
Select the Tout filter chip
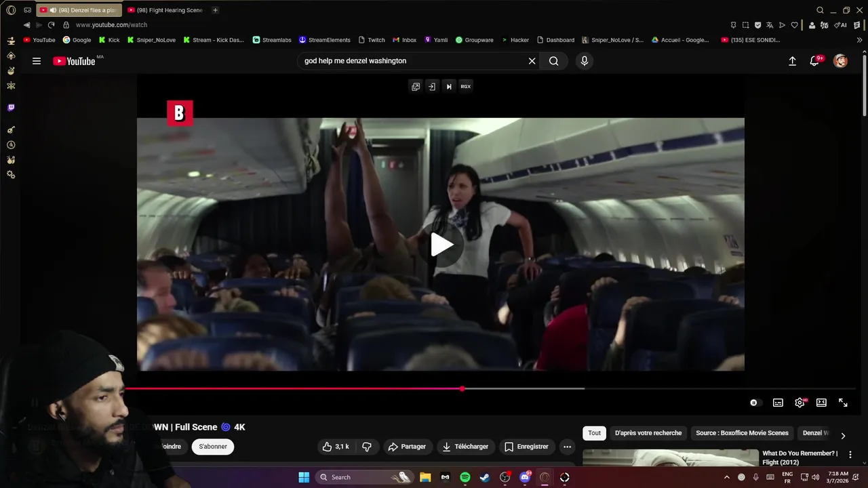pyautogui.click(x=595, y=433)
